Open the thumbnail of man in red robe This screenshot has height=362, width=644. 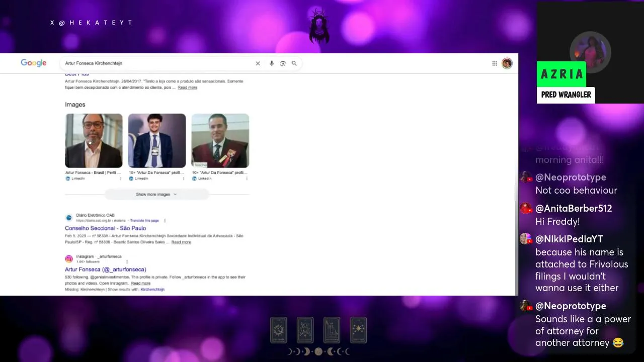click(x=220, y=141)
